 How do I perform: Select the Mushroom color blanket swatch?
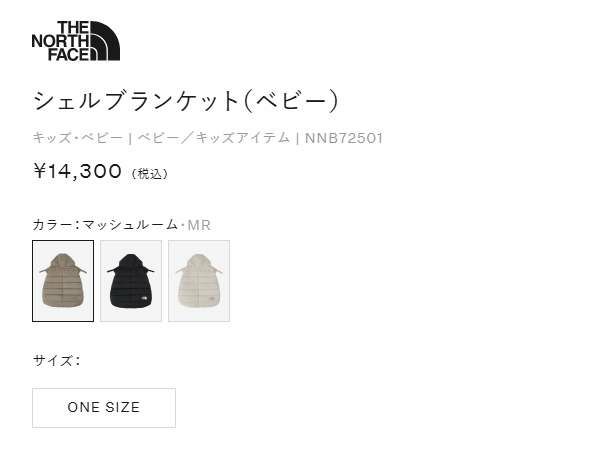(x=63, y=281)
